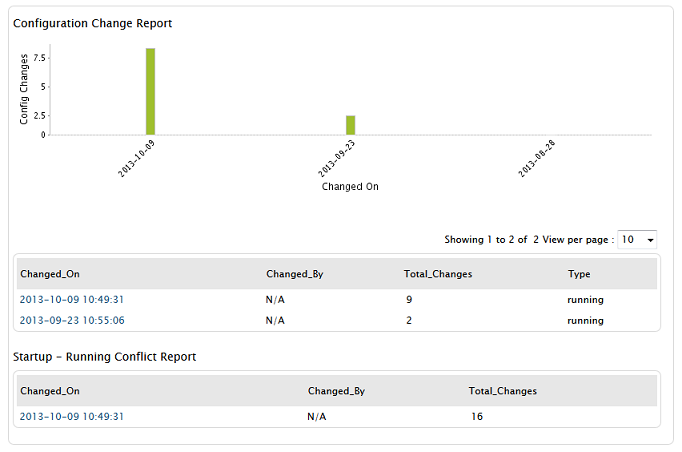
Task: Click the 2013-10-09 x-axis date label
Action: click(136, 158)
